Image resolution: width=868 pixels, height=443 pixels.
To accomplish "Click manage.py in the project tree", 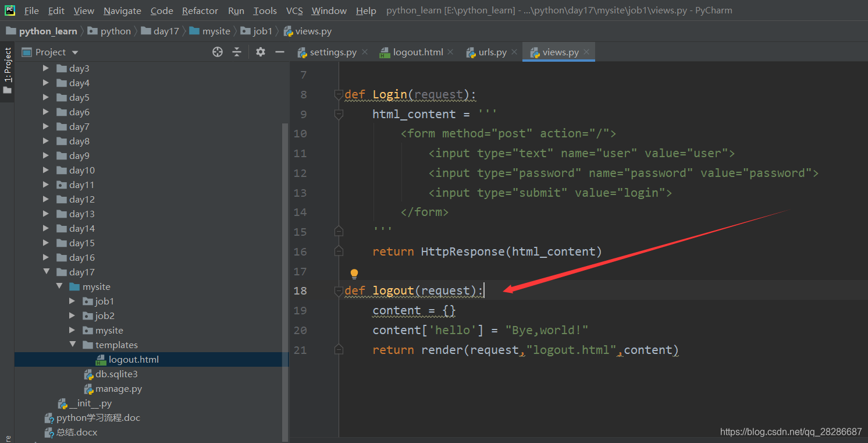I will [x=119, y=388].
